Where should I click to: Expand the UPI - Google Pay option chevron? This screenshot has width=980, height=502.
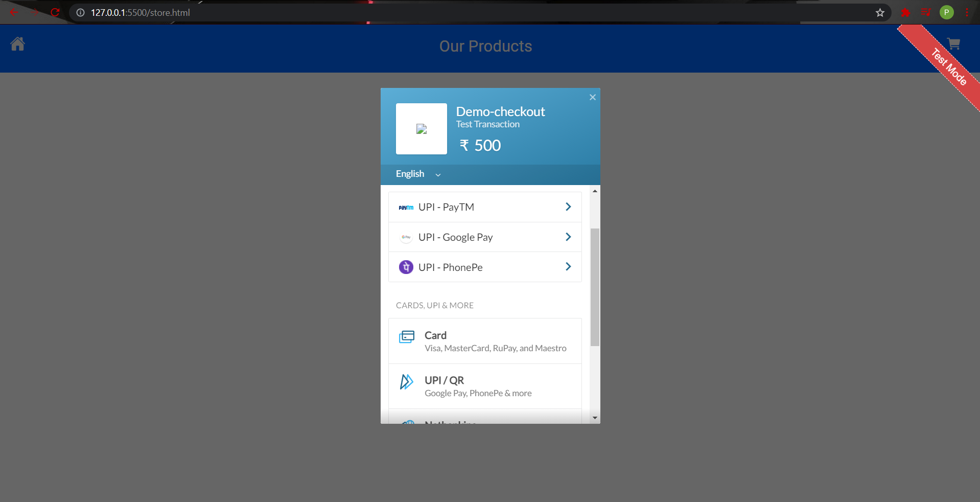(568, 237)
